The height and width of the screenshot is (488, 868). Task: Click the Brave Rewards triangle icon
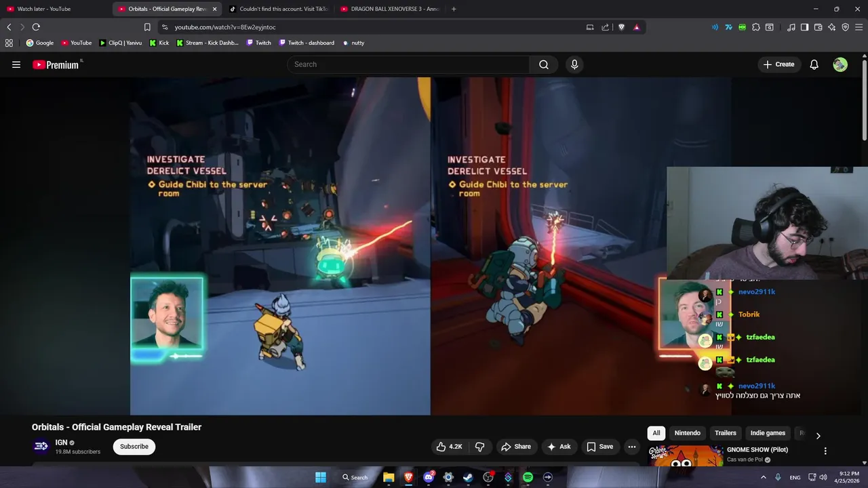(x=636, y=27)
